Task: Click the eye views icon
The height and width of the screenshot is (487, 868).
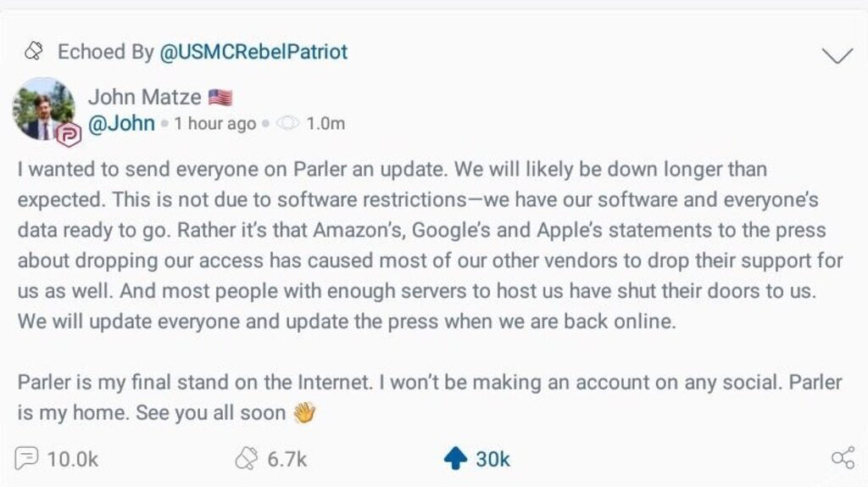Action: coord(288,124)
